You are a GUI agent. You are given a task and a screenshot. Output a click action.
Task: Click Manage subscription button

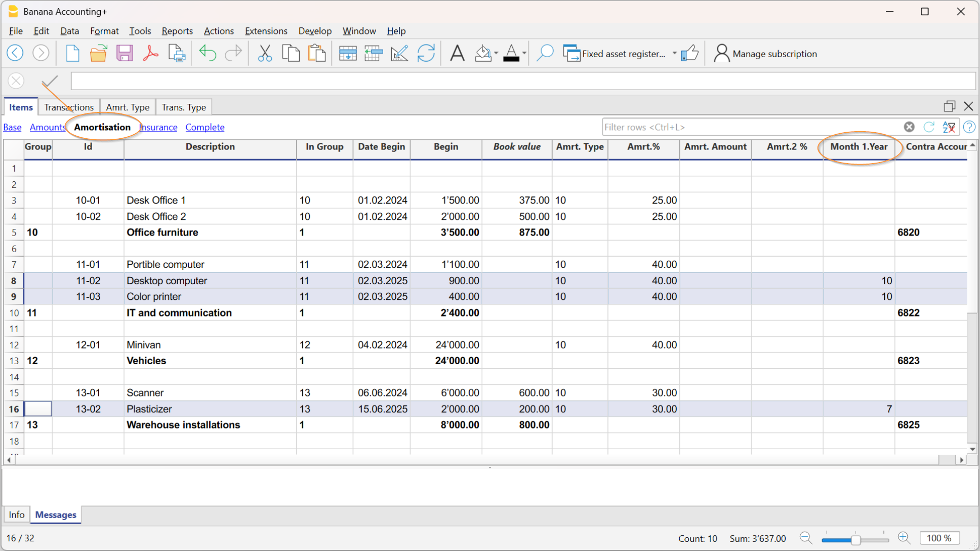[765, 53]
